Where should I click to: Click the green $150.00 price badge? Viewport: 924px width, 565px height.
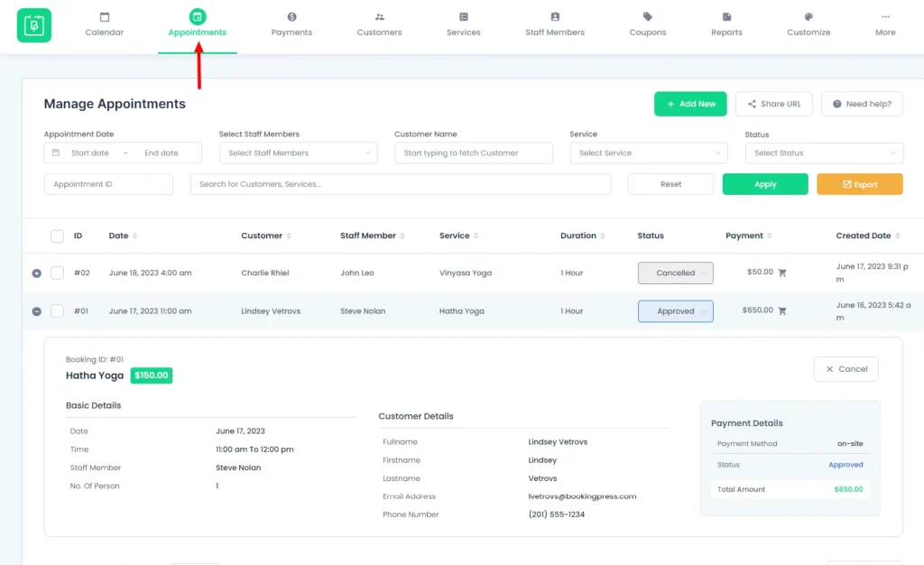(x=151, y=375)
